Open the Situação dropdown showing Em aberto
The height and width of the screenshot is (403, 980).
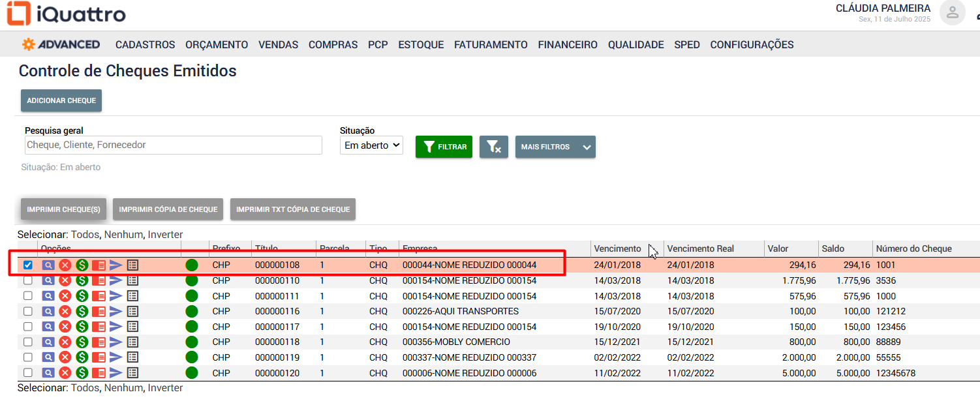click(x=371, y=145)
